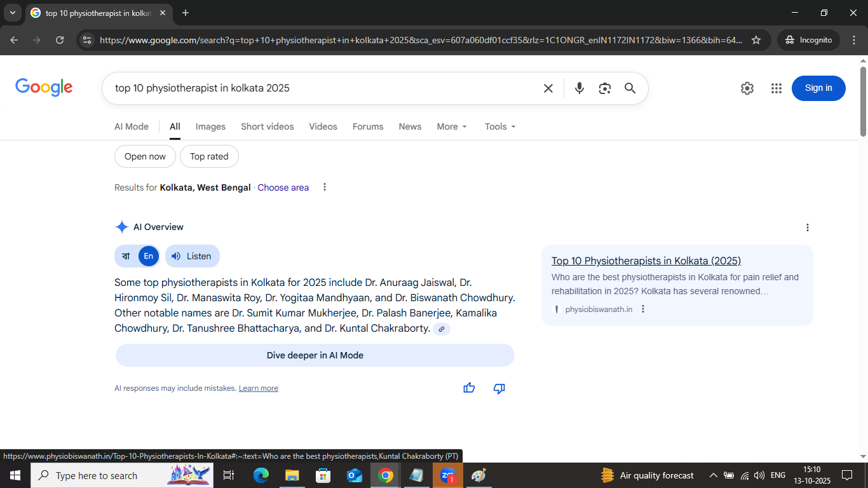
Task: Expand the Tools dropdown
Action: click(x=499, y=126)
